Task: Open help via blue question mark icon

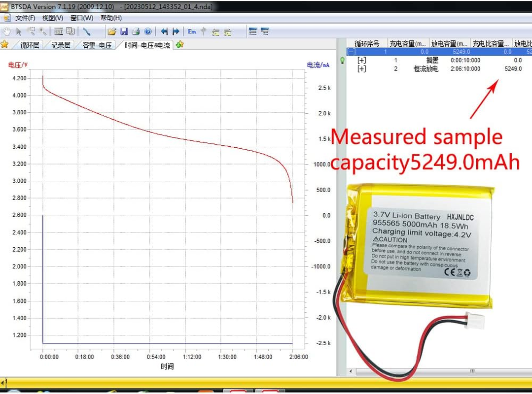Action: click(147, 32)
